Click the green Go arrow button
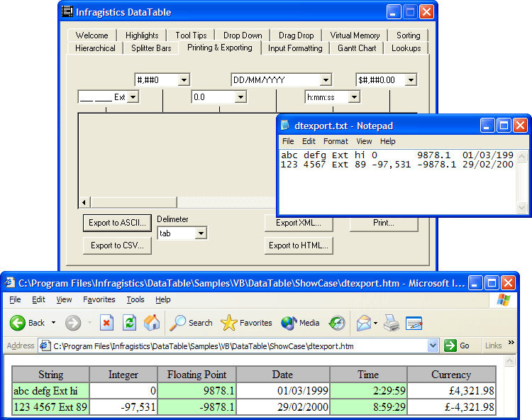Image resolution: width=532 pixels, height=420 pixels. (450, 346)
